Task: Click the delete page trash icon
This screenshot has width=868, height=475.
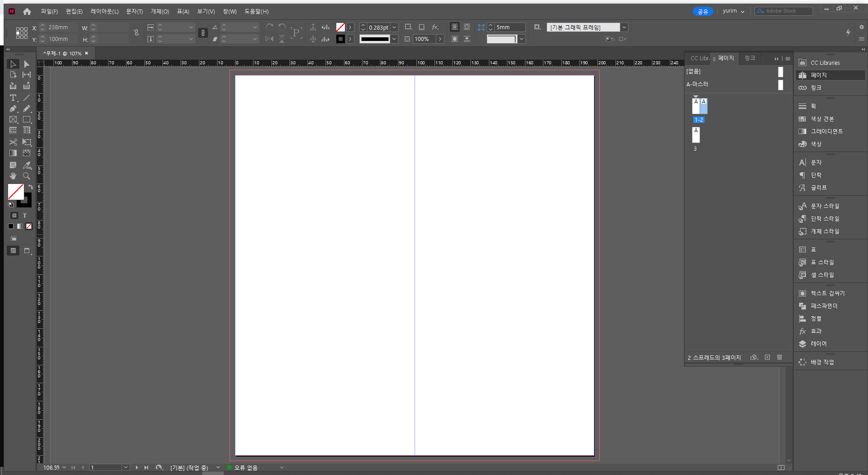Action: click(x=779, y=357)
